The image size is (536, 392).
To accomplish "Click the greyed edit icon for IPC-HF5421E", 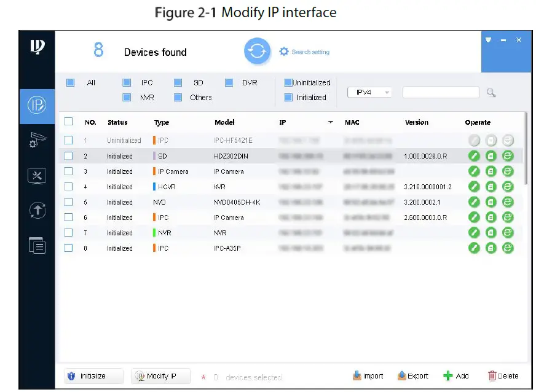I will (x=474, y=141).
